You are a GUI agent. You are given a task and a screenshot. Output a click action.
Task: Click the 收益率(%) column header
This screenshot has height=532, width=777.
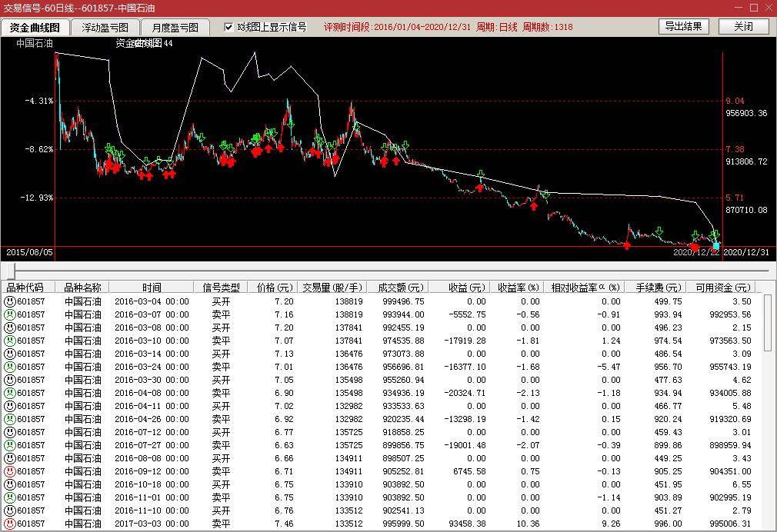click(x=518, y=288)
